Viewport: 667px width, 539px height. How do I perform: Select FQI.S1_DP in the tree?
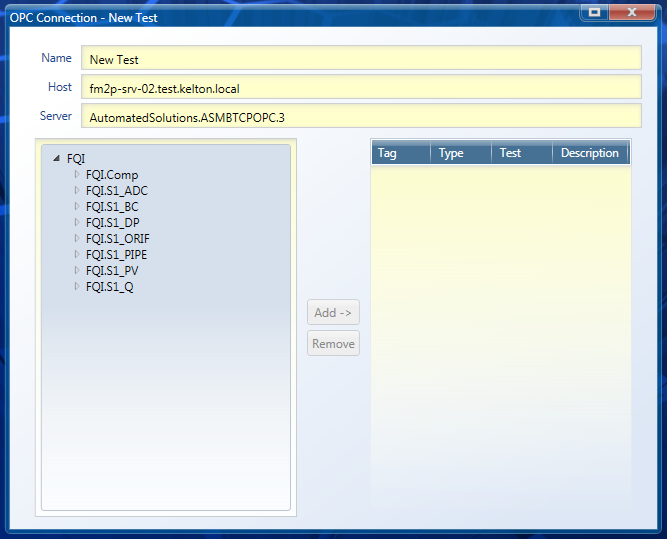point(112,222)
